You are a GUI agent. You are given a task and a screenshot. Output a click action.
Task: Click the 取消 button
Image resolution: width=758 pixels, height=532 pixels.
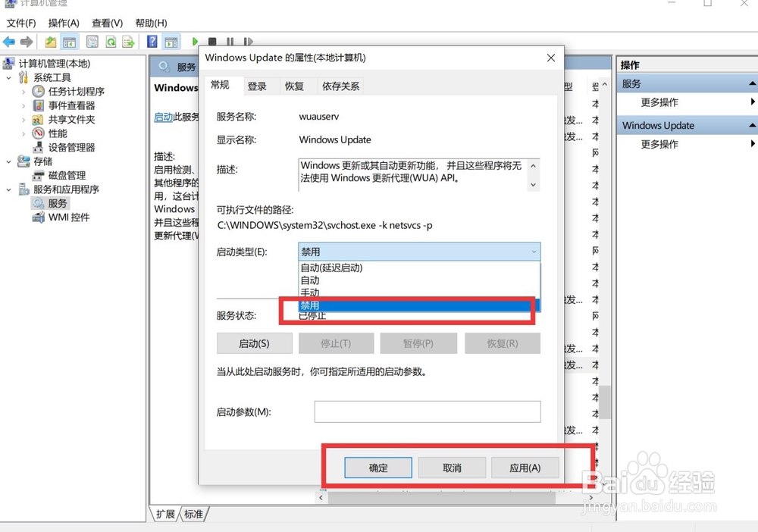pos(452,468)
